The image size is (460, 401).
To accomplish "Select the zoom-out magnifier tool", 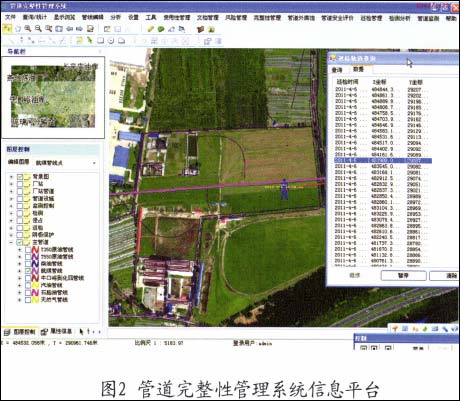I will tap(38, 29).
